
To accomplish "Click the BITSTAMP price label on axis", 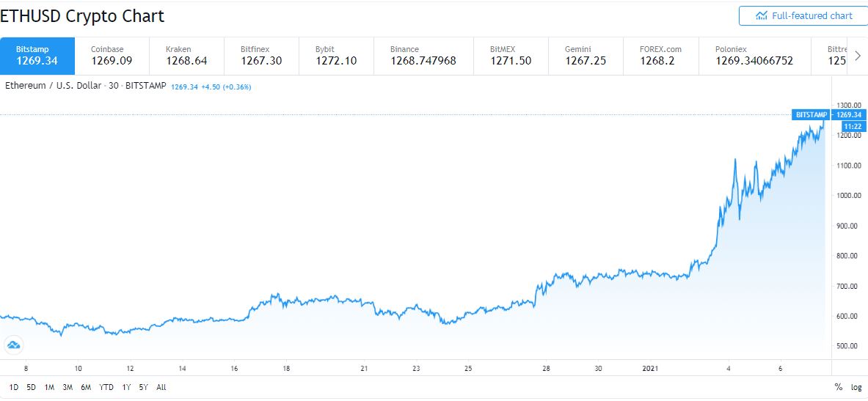I will pyautogui.click(x=811, y=115).
